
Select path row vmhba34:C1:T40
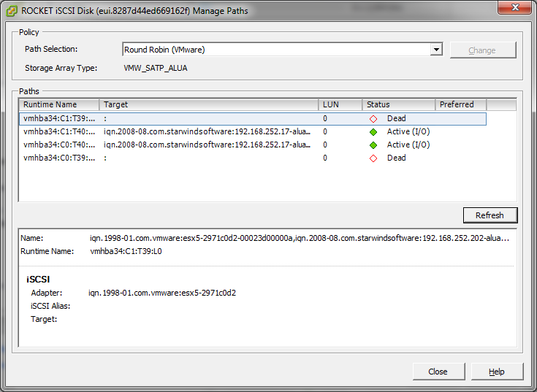tap(252, 131)
